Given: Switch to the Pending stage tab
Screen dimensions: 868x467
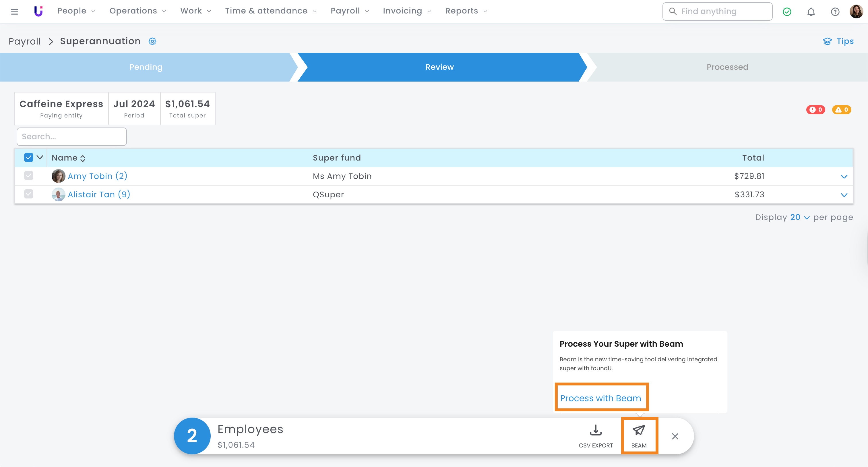Looking at the screenshot, I should pyautogui.click(x=146, y=67).
